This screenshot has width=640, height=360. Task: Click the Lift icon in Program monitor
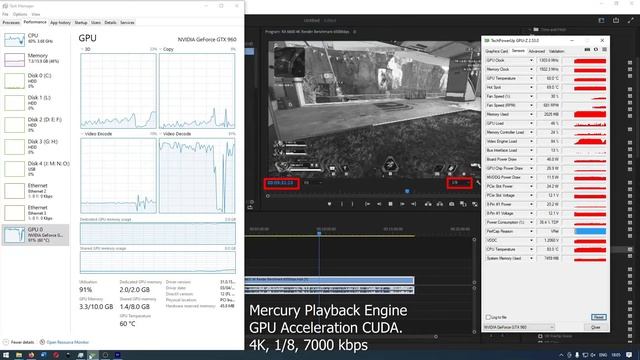tap(428, 204)
